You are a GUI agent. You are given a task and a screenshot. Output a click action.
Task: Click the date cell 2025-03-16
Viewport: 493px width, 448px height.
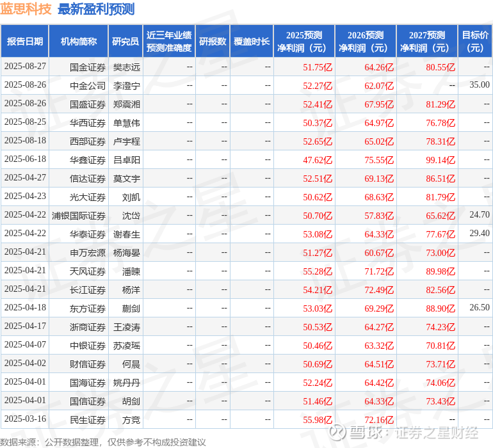[25, 419]
